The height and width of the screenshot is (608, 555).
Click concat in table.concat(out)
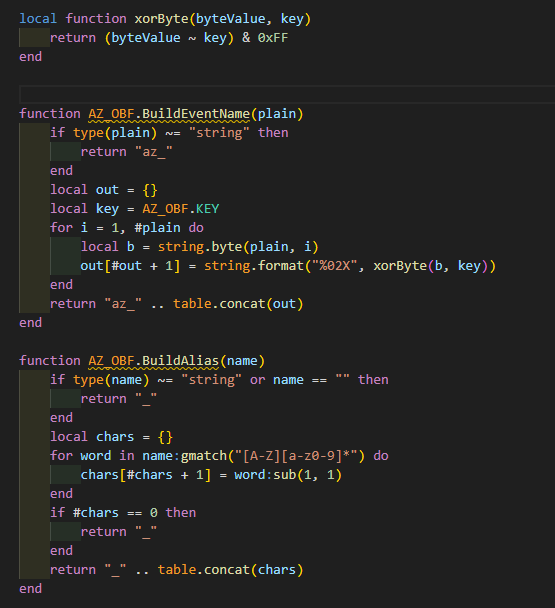click(x=242, y=304)
